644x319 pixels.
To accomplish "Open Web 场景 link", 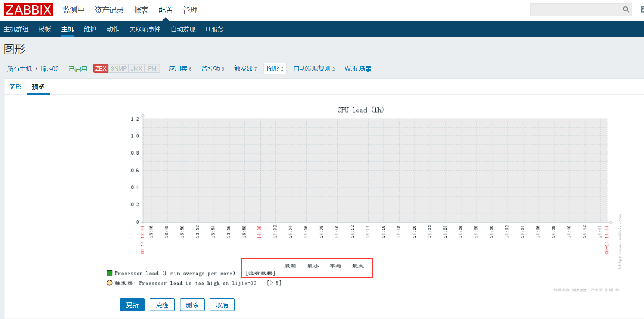I will tap(358, 69).
